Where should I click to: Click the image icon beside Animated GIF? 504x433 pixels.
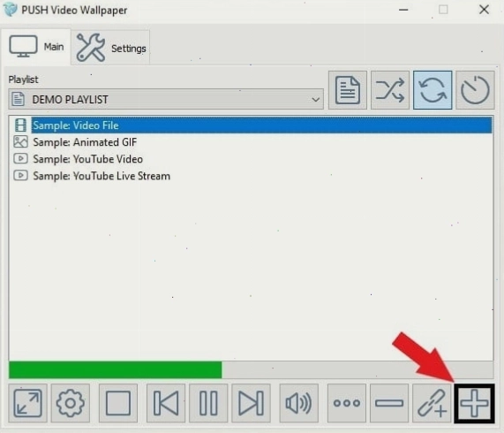point(20,142)
